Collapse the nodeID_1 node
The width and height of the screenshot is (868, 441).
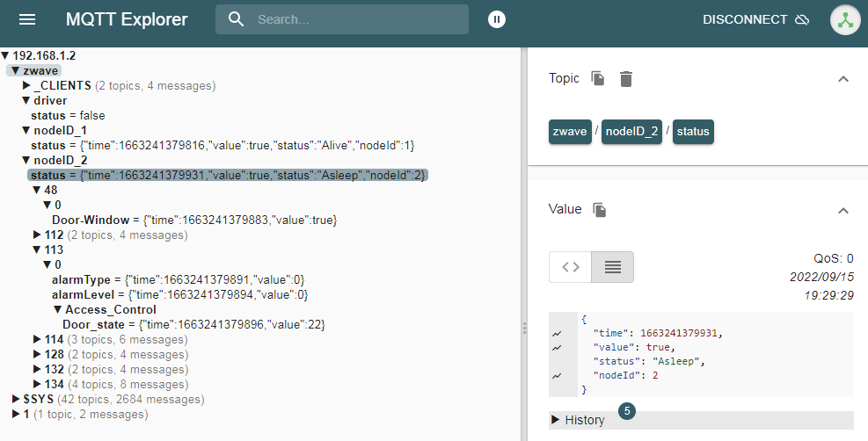26,130
